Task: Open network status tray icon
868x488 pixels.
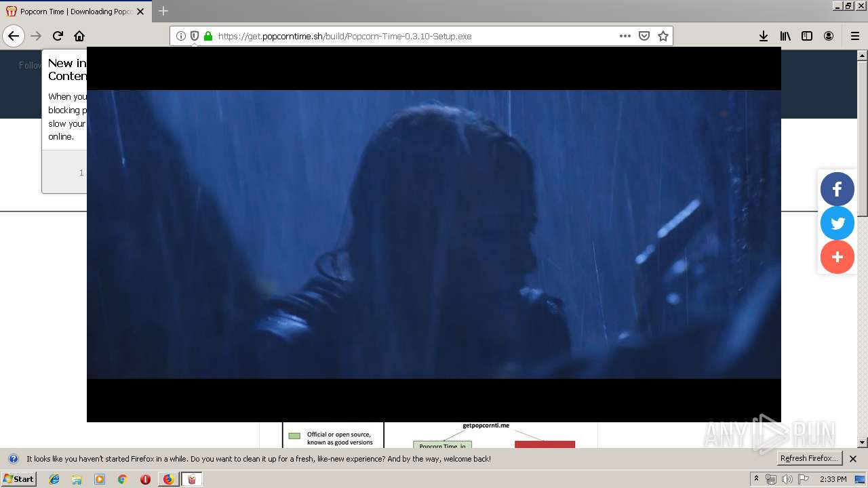Action: tap(771, 479)
